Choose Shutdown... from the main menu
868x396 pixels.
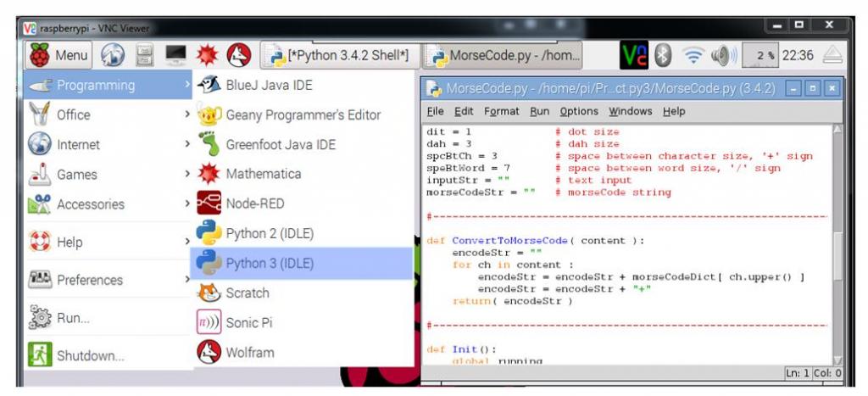[108, 355]
